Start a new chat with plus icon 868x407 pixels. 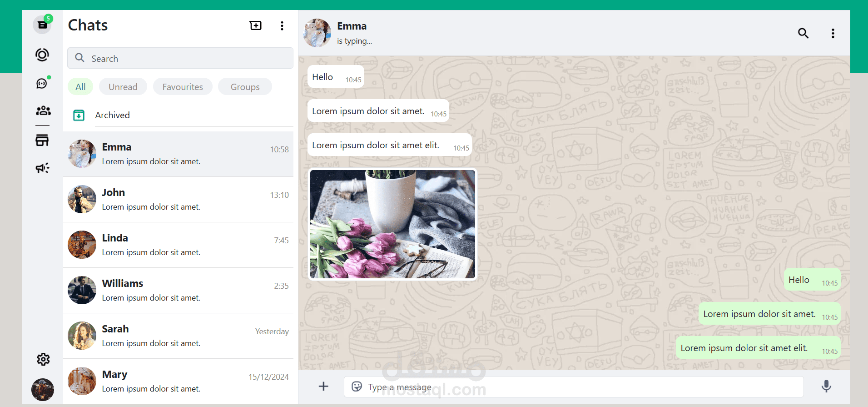pyautogui.click(x=256, y=25)
